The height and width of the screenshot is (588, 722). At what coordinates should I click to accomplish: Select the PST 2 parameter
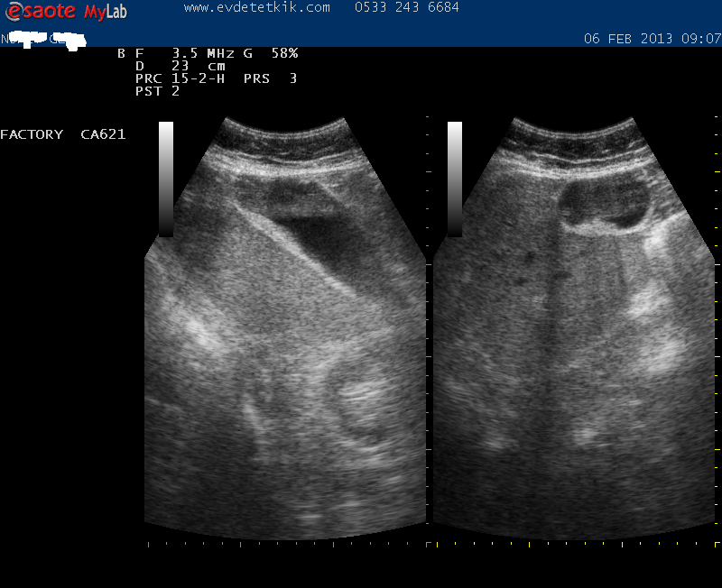(x=157, y=91)
